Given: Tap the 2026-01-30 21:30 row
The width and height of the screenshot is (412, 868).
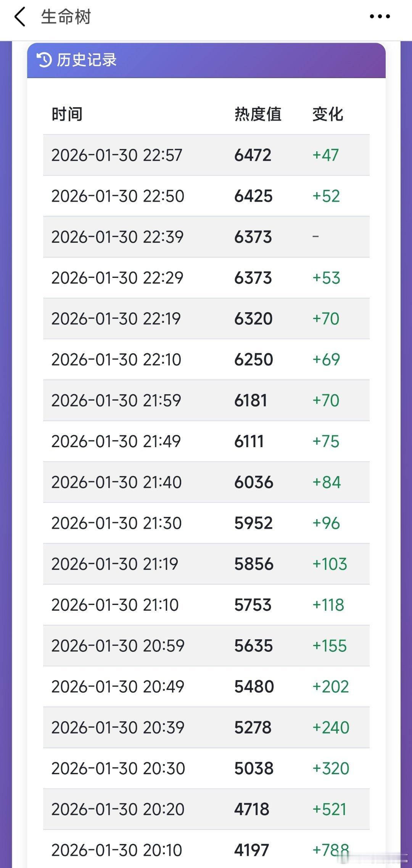Looking at the screenshot, I should [x=206, y=523].
